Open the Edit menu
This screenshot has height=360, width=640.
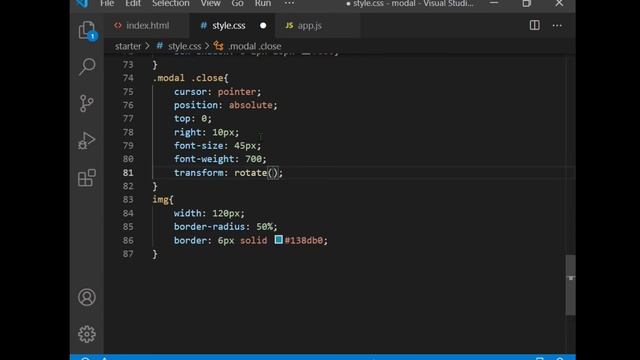[x=133, y=3]
